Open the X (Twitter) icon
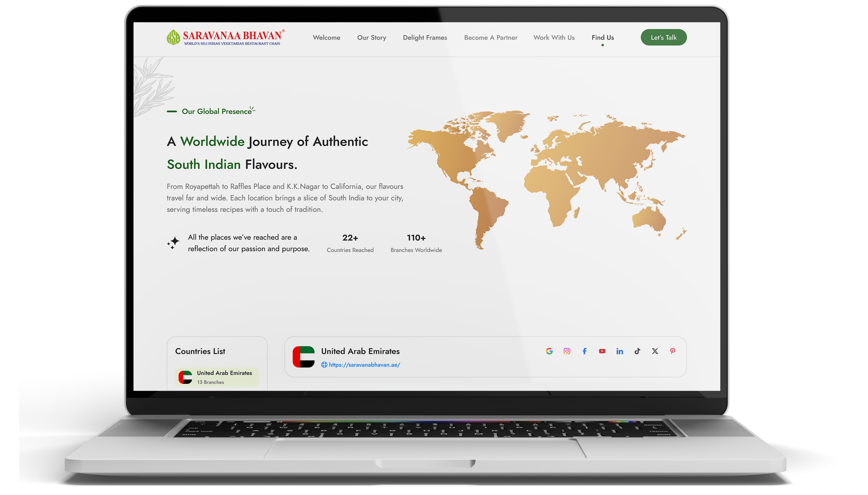 coord(655,351)
